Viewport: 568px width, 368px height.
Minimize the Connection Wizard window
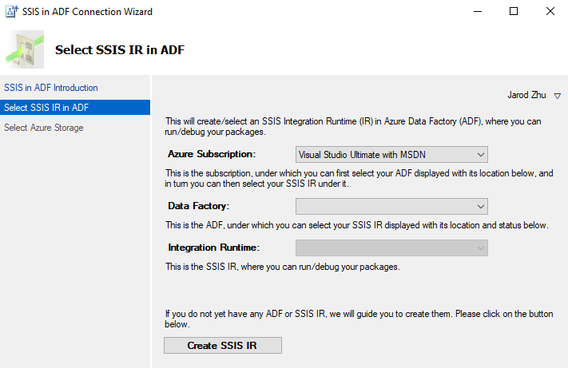click(478, 12)
